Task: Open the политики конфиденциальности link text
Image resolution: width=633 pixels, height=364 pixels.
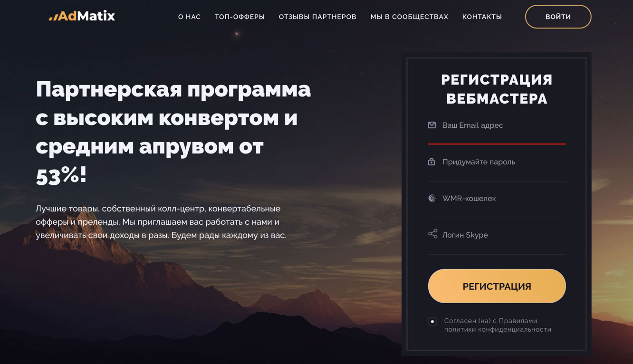Action: [x=498, y=329]
